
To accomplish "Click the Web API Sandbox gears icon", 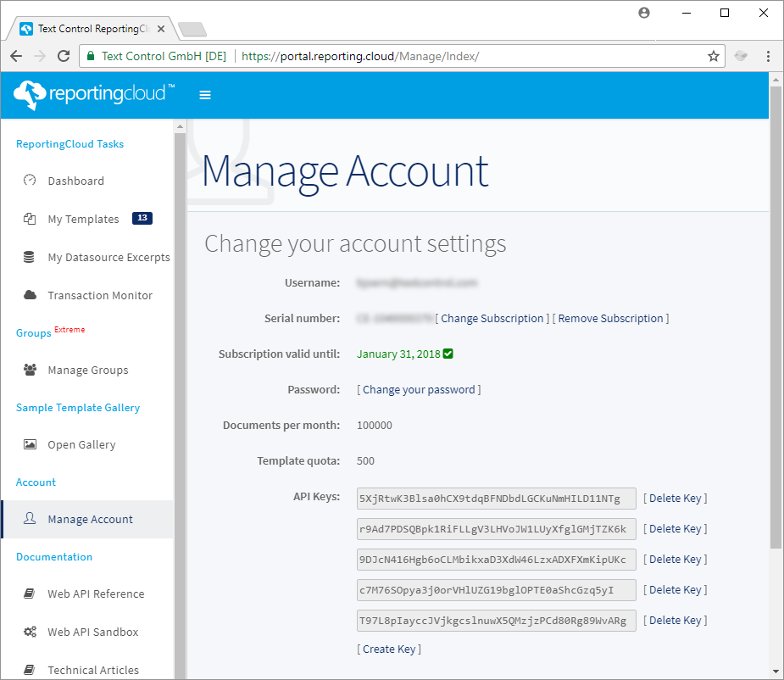I will pos(30,632).
